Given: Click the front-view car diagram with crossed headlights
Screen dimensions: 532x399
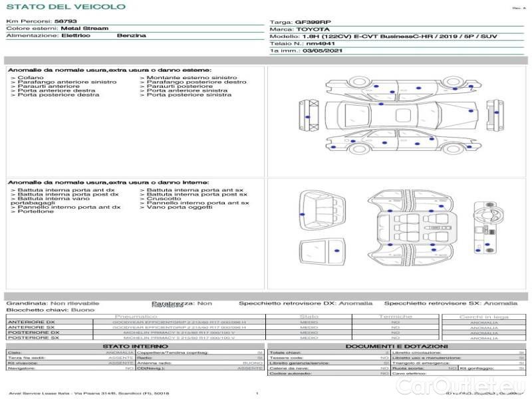Looking at the screenshot, I should click(309, 114).
